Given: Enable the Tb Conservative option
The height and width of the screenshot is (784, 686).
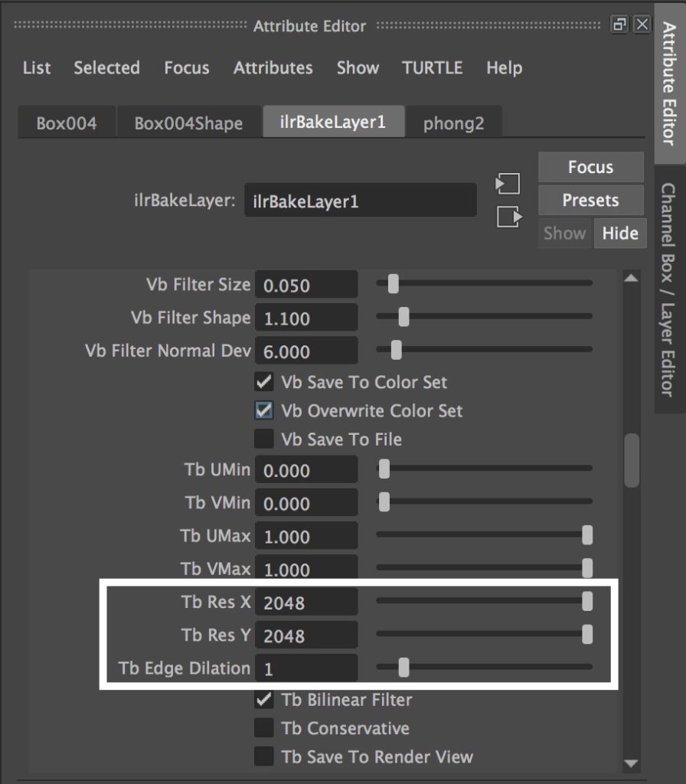Looking at the screenshot, I should click(263, 727).
